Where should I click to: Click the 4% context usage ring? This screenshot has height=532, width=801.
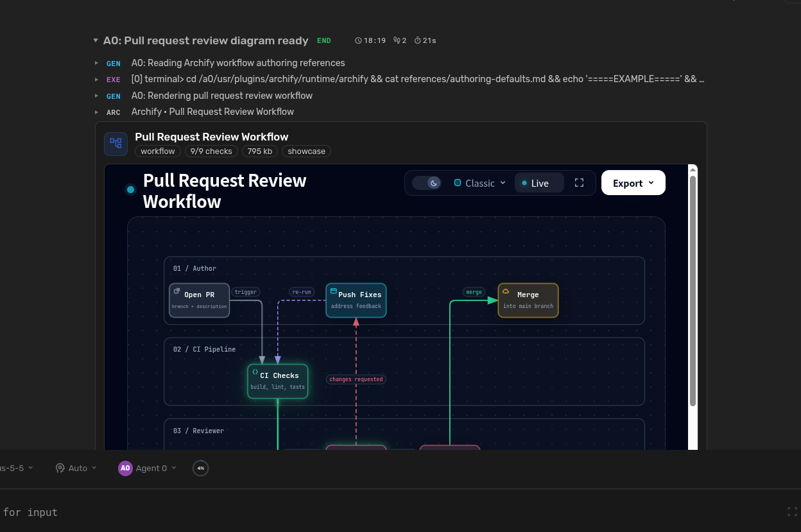[x=200, y=468]
